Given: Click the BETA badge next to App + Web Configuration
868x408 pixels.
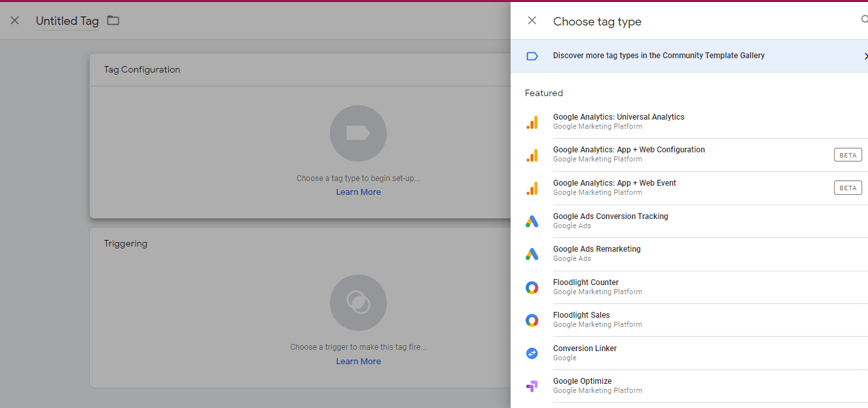Looking at the screenshot, I should [847, 154].
